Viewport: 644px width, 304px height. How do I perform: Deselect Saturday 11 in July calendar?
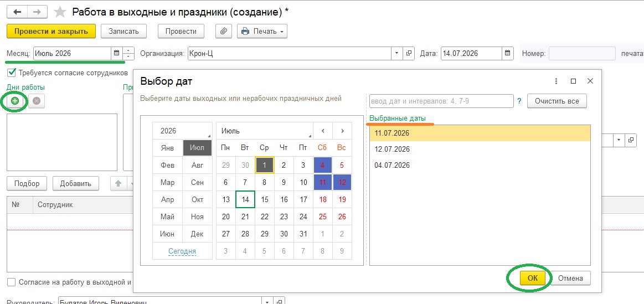[322, 182]
